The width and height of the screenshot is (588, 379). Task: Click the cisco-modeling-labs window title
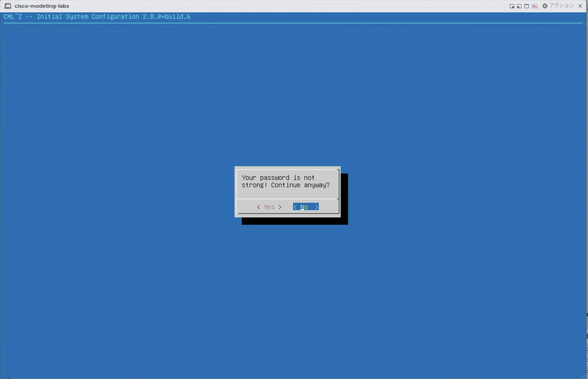[x=42, y=6]
